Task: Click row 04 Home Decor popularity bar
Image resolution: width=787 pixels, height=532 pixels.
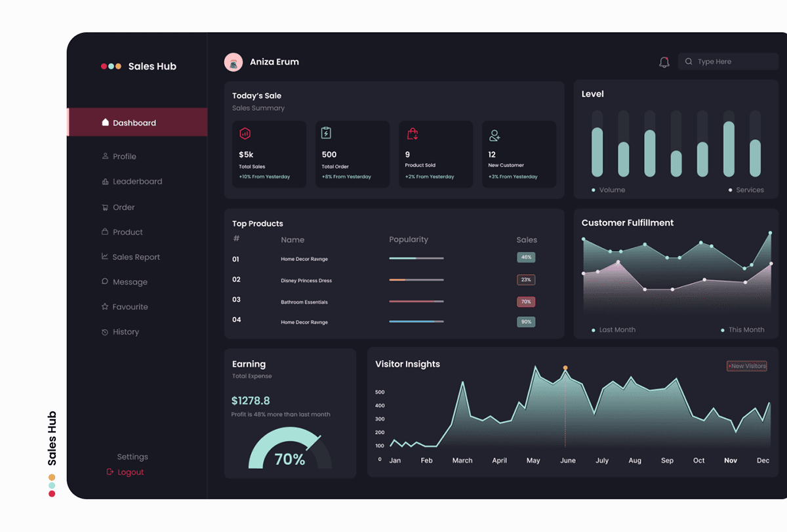Action: point(416,321)
